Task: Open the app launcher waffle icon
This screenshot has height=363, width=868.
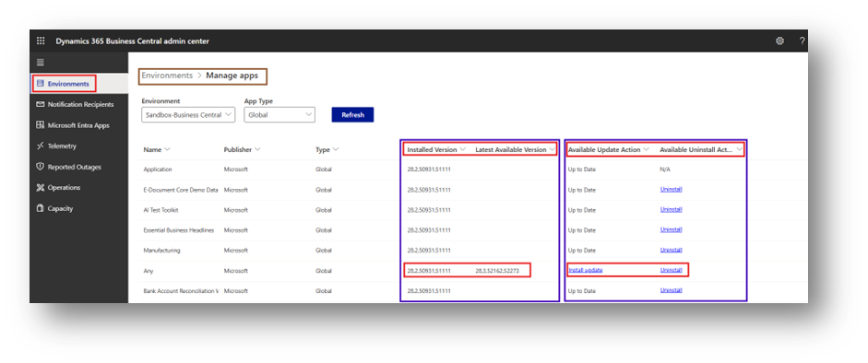Action: 41,41
